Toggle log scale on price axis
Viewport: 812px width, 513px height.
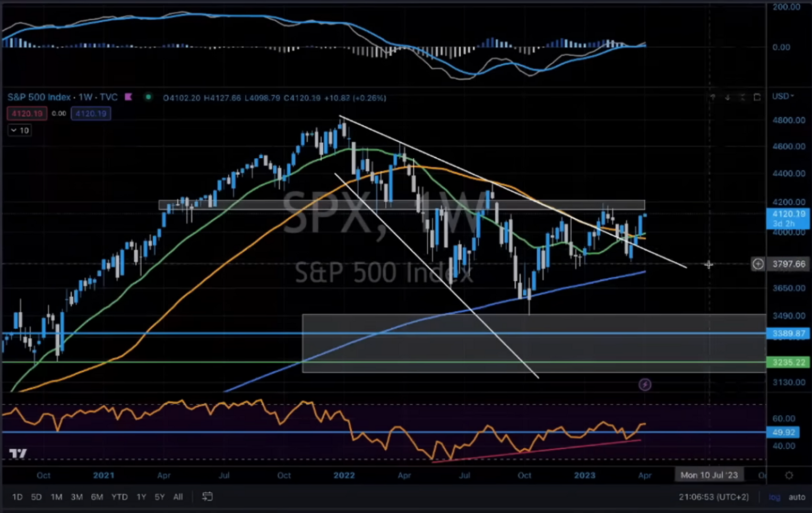(774, 497)
